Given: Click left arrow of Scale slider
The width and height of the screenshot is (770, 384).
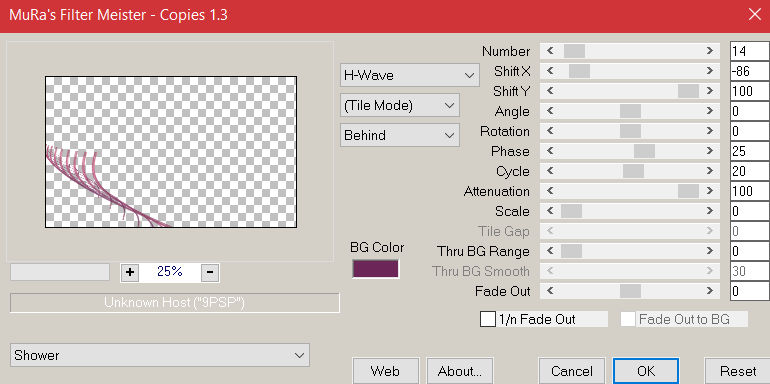Looking at the screenshot, I should click(550, 211).
